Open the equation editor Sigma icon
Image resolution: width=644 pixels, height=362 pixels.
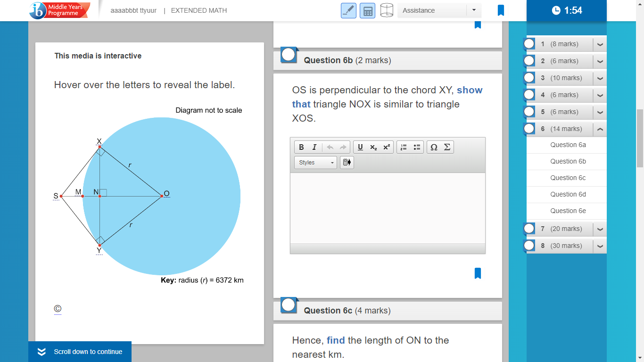[x=447, y=147]
